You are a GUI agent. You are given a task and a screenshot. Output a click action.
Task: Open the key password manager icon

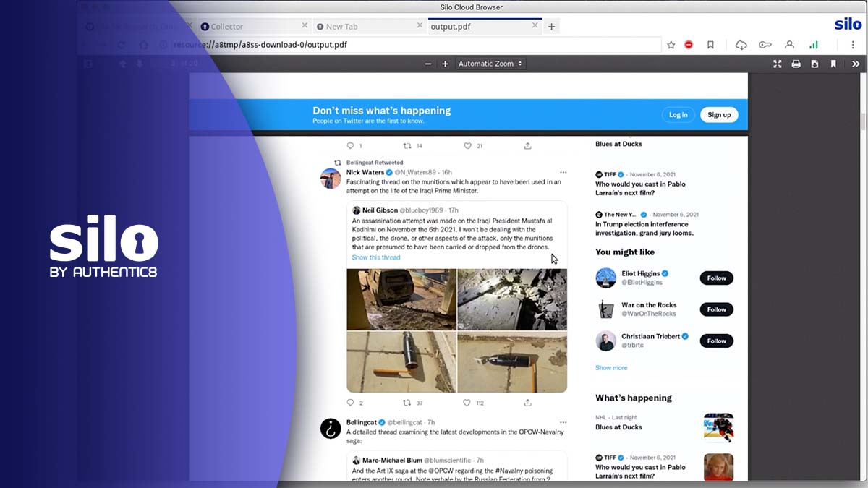(x=765, y=45)
